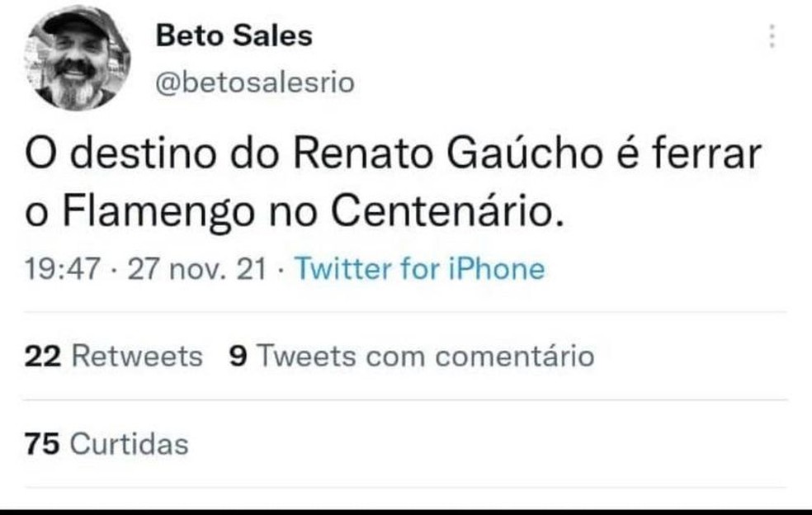The height and width of the screenshot is (515, 812).
Task: View the 22 Retweets list
Action: tap(114, 356)
